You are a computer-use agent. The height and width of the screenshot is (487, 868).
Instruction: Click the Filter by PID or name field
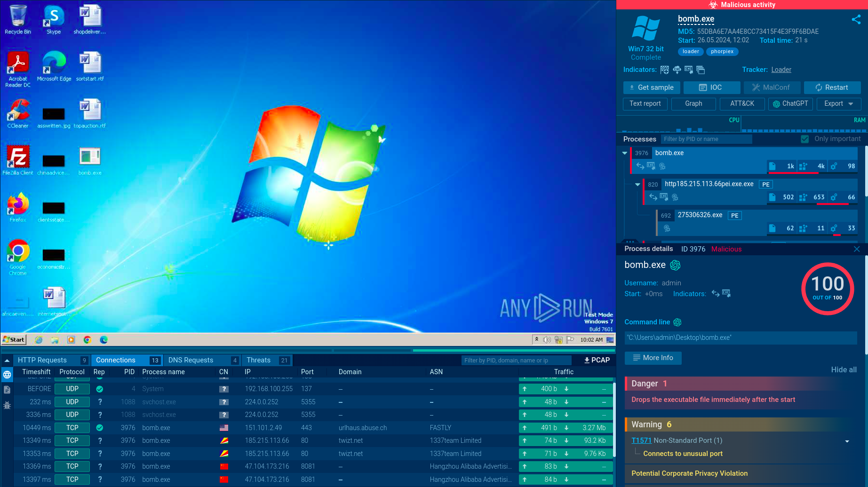706,139
